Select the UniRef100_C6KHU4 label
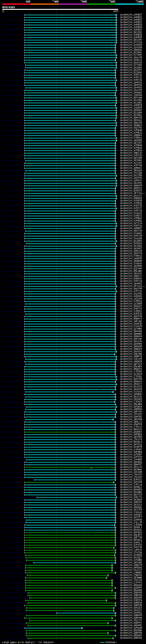The image size is (146, 644). click(131, 95)
